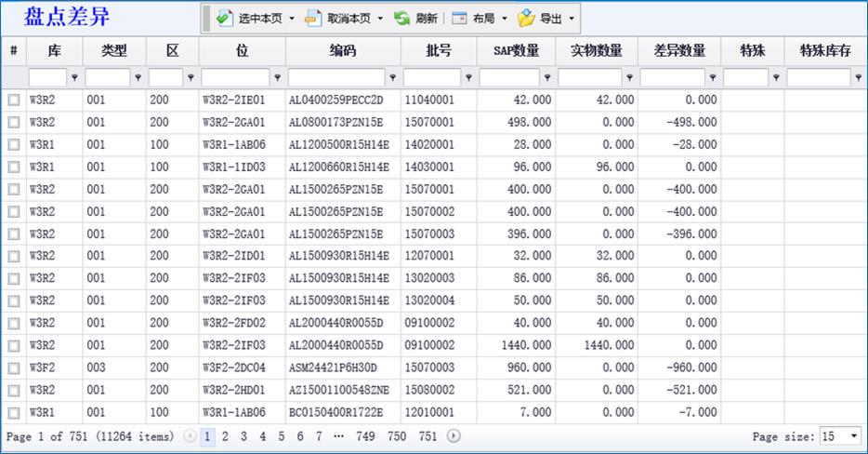Click the filter funnel icon for SAP数量 column
This screenshot has height=454, width=868.
pos(548,78)
